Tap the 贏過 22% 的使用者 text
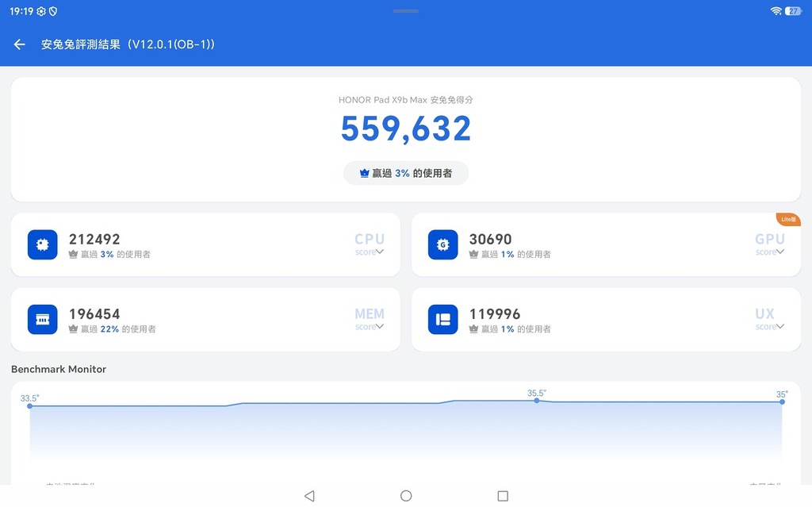Viewport: 812px width, 507px height. click(x=118, y=328)
